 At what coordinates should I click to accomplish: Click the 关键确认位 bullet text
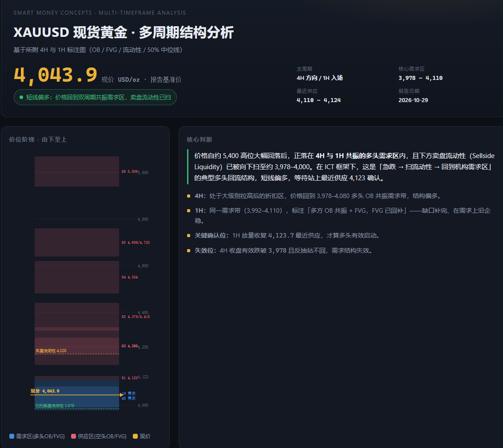(x=288, y=235)
